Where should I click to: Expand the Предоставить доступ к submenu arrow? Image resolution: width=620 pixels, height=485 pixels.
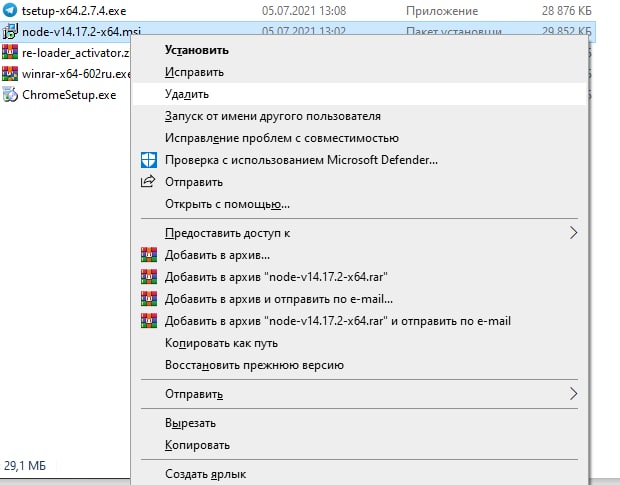pos(573,233)
